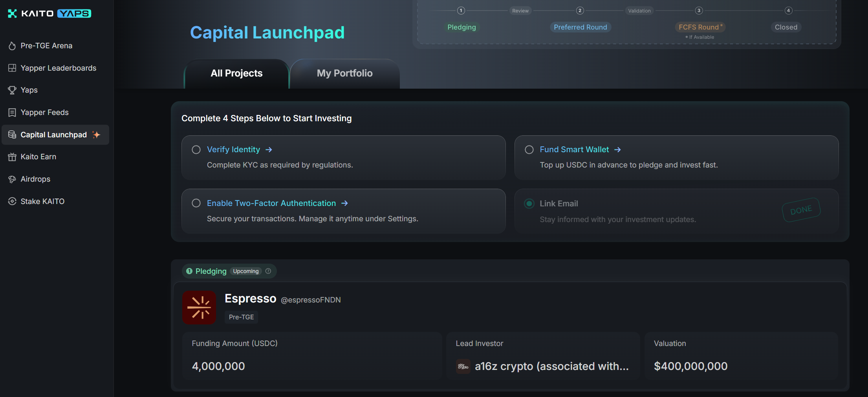Click the Yapper Feeds document icon

[x=12, y=113]
